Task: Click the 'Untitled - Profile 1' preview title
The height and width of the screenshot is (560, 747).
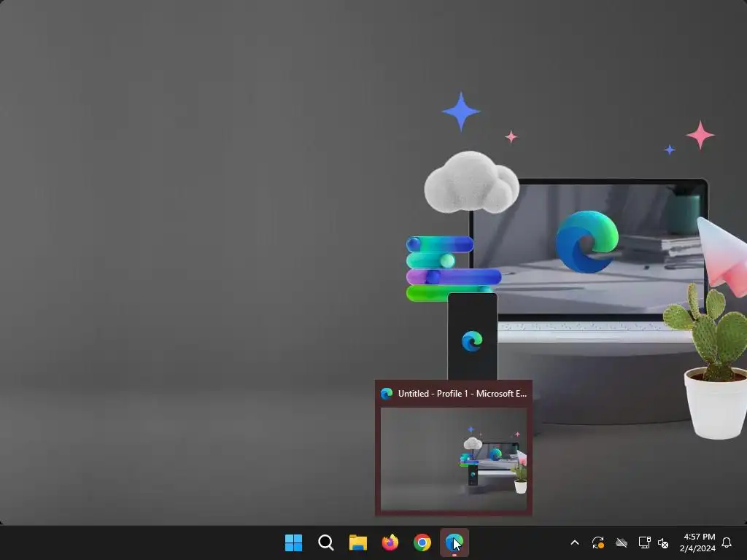Action: 462,393
